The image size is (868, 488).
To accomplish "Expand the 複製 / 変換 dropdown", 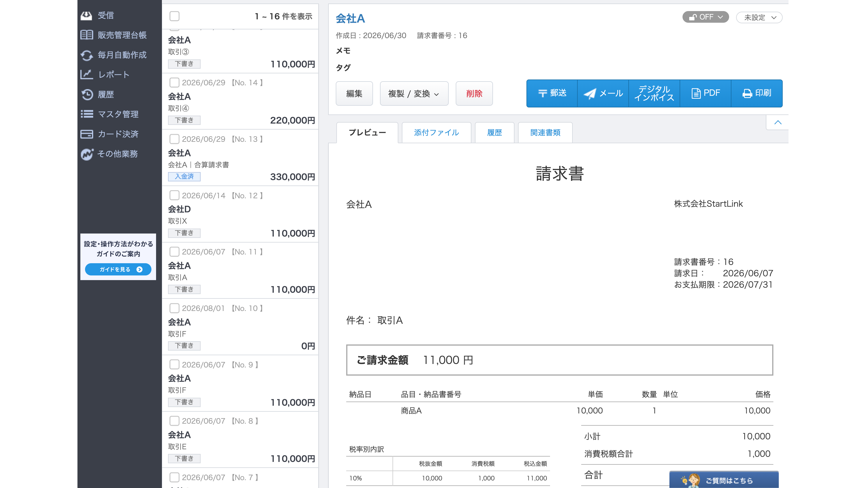I will point(414,93).
